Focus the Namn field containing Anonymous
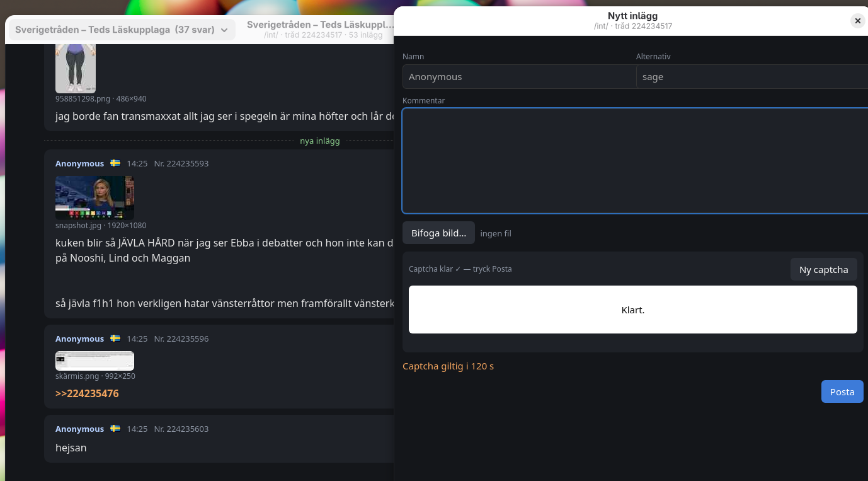Image resolution: width=868 pixels, height=481 pixels. [x=519, y=77]
